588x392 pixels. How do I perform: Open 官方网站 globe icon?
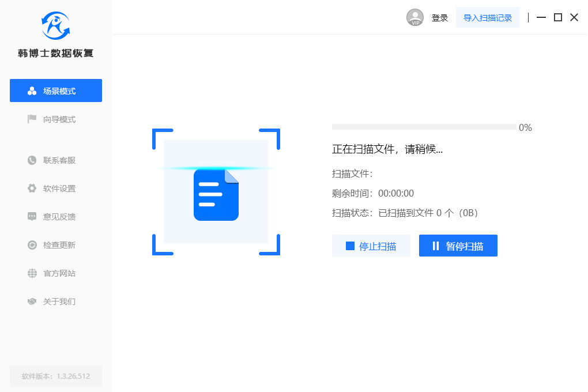coord(32,273)
